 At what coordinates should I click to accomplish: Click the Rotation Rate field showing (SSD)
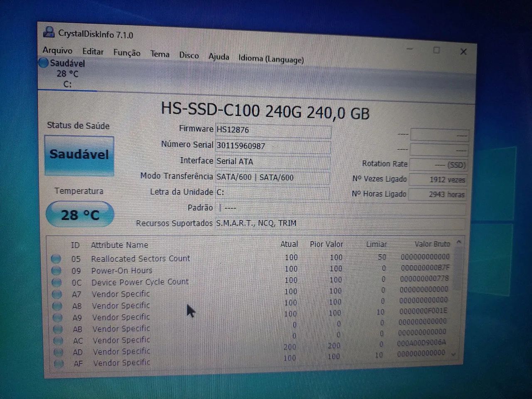tap(438, 165)
